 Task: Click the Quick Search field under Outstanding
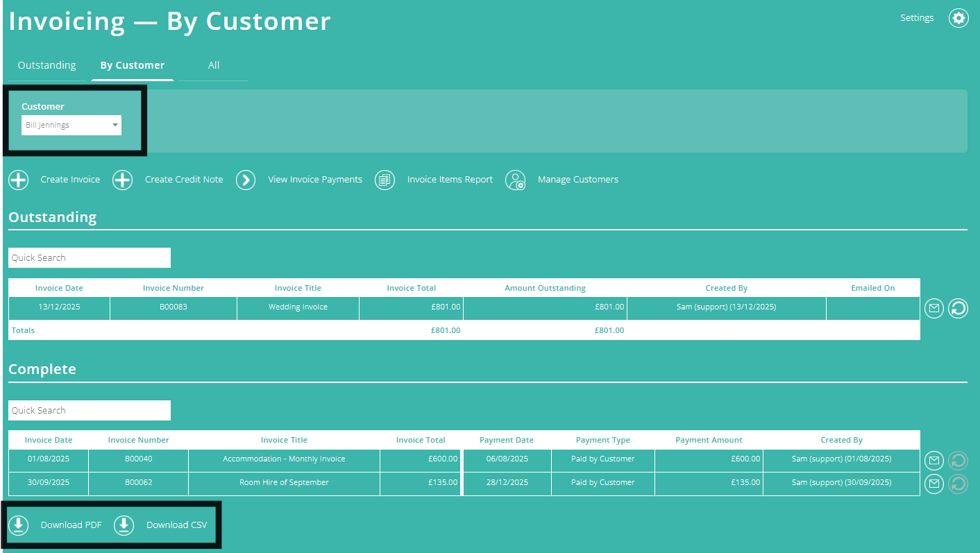coord(89,257)
